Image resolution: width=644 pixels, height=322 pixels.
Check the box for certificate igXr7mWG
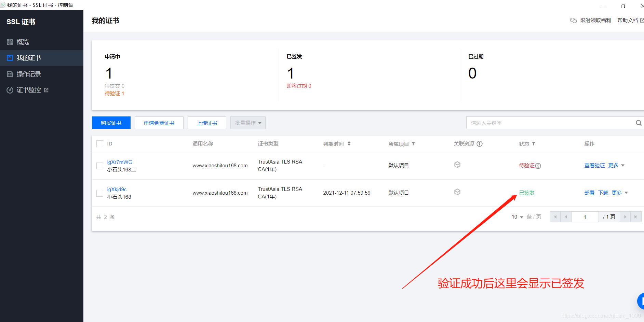(100, 166)
